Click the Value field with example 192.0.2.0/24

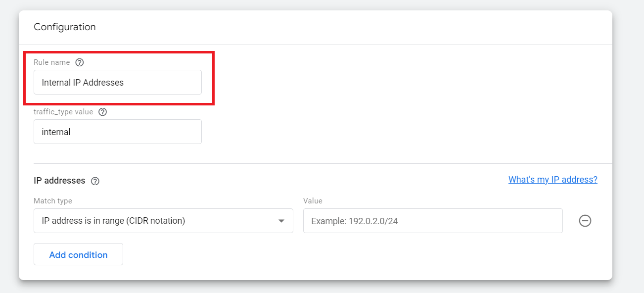pos(433,221)
